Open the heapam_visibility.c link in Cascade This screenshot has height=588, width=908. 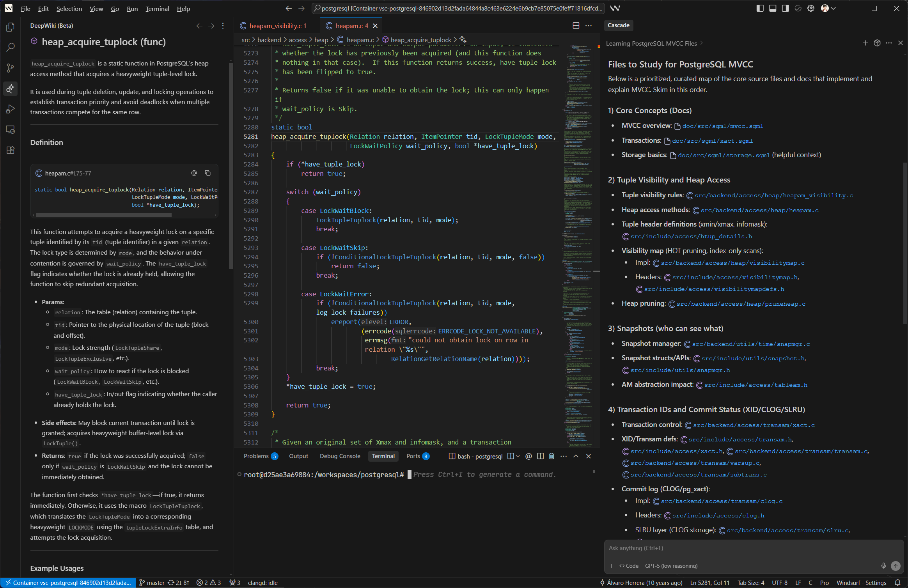[x=773, y=195]
